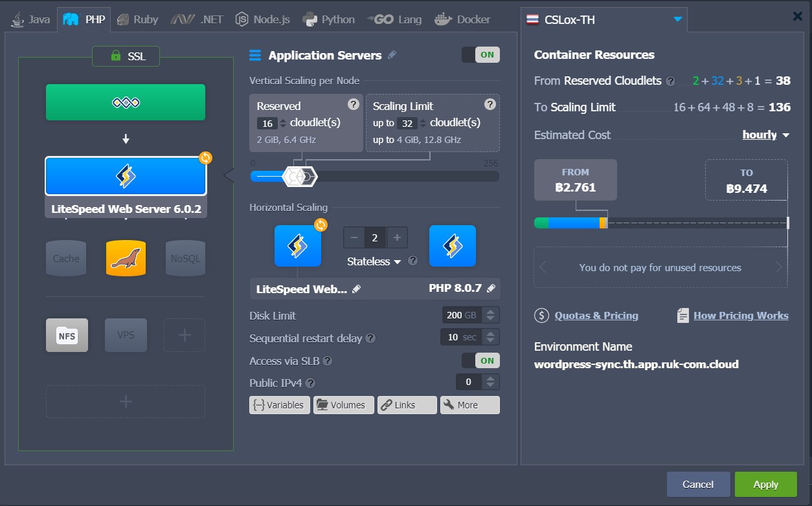Open Access via SLB help icon

328,361
